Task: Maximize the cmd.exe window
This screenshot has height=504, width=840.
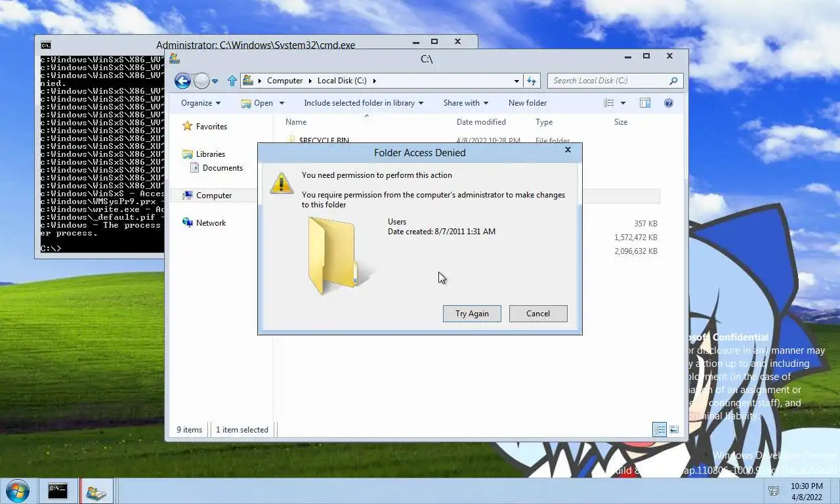Action: 434,42
